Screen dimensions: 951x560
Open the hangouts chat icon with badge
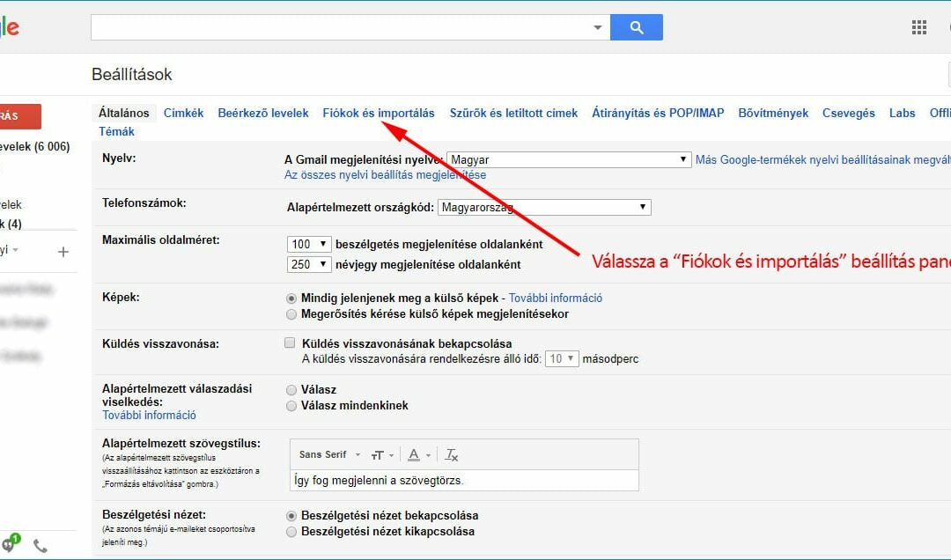(11, 543)
